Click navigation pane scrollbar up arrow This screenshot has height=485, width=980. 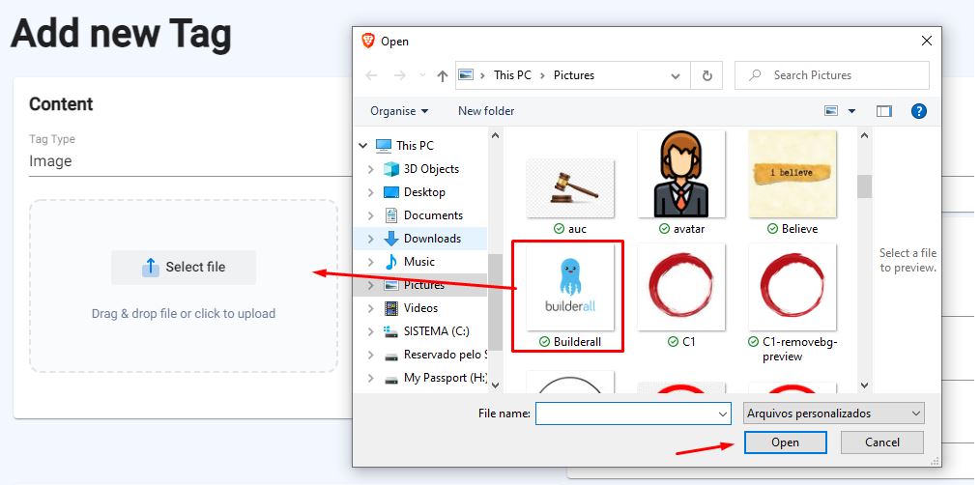pyautogui.click(x=495, y=135)
